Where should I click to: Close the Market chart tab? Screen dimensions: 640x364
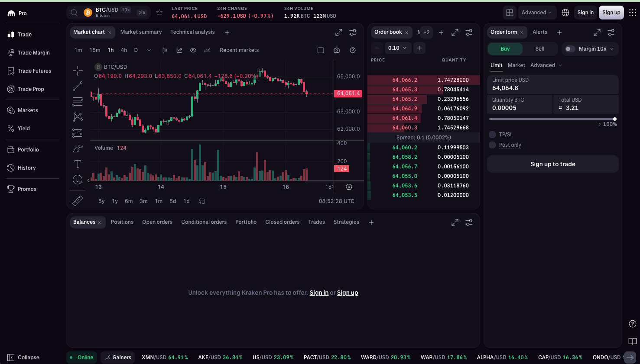109,32
